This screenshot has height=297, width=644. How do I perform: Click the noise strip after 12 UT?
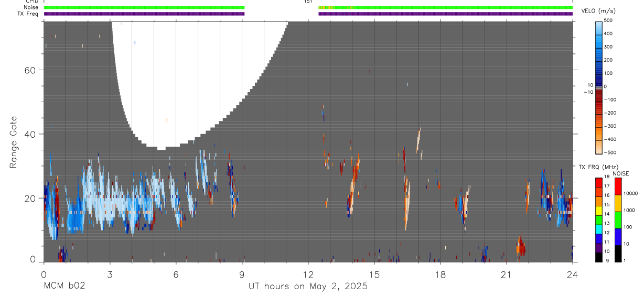(x=446, y=7)
